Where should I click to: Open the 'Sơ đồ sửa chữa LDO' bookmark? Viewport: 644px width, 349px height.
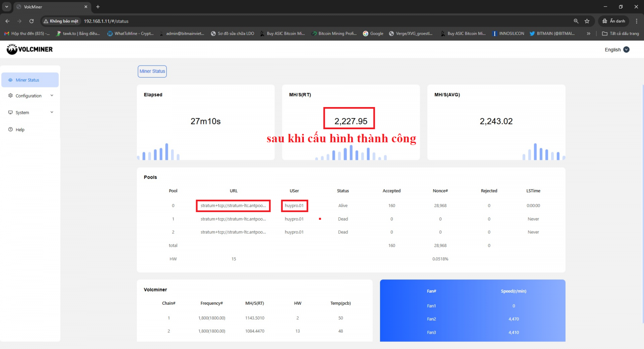233,33
